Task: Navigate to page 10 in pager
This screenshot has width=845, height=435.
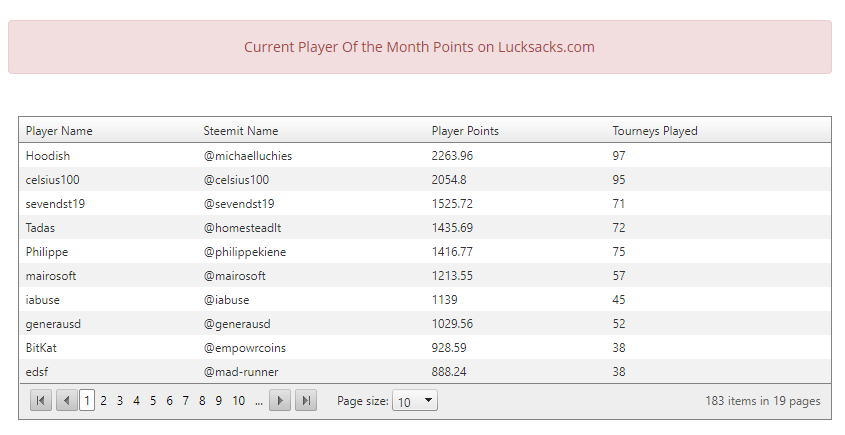Action: coord(238,401)
